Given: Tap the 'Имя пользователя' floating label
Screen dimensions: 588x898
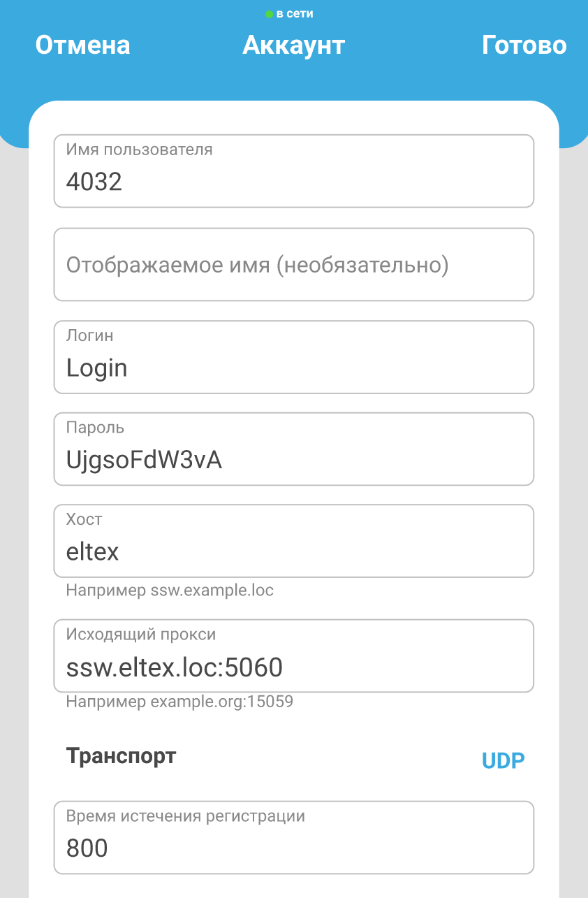Looking at the screenshot, I should [139, 150].
